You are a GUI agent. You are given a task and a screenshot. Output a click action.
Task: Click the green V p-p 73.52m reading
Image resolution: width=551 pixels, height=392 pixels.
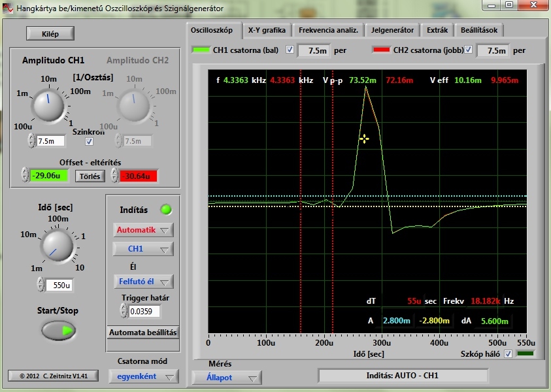click(x=362, y=80)
